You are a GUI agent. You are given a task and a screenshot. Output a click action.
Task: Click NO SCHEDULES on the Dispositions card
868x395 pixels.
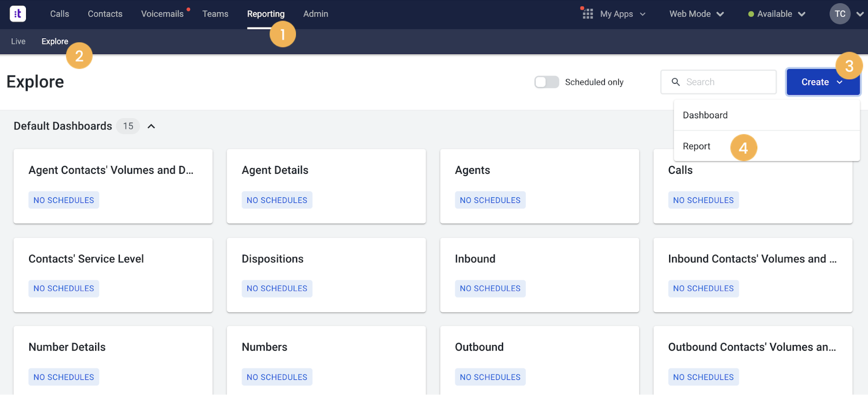point(277,288)
